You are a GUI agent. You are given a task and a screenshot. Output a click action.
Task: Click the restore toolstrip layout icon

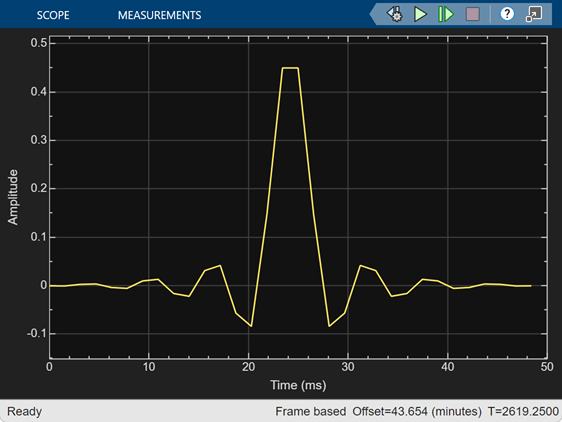click(534, 14)
